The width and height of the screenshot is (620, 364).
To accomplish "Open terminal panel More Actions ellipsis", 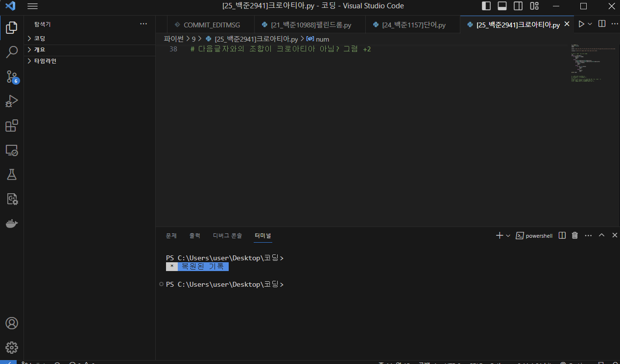I will point(588,235).
